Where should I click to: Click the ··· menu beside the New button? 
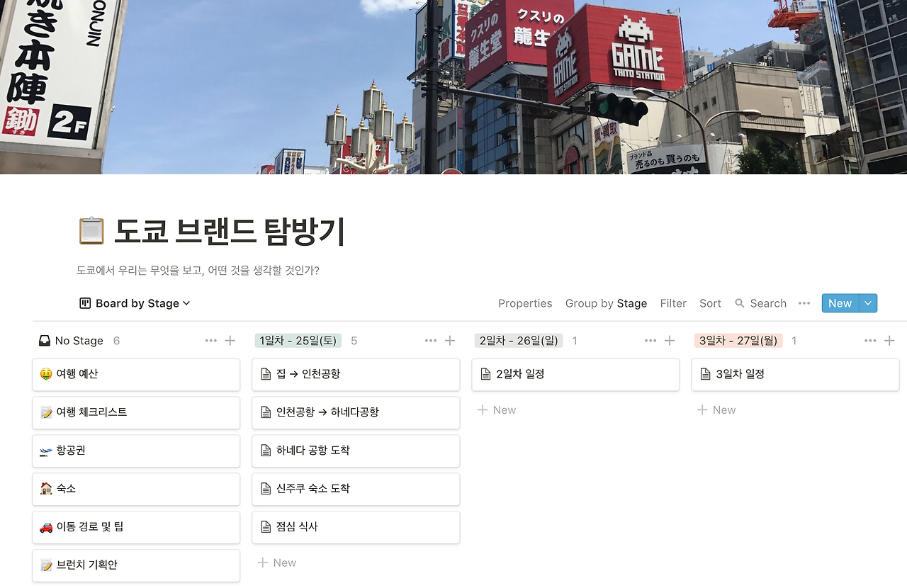click(804, 303)
